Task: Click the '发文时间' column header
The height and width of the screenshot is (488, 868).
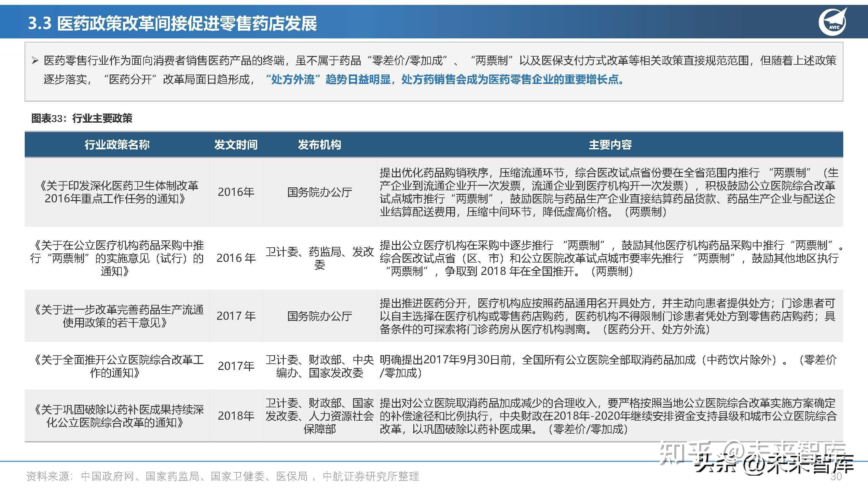Action: click(236, 144)
